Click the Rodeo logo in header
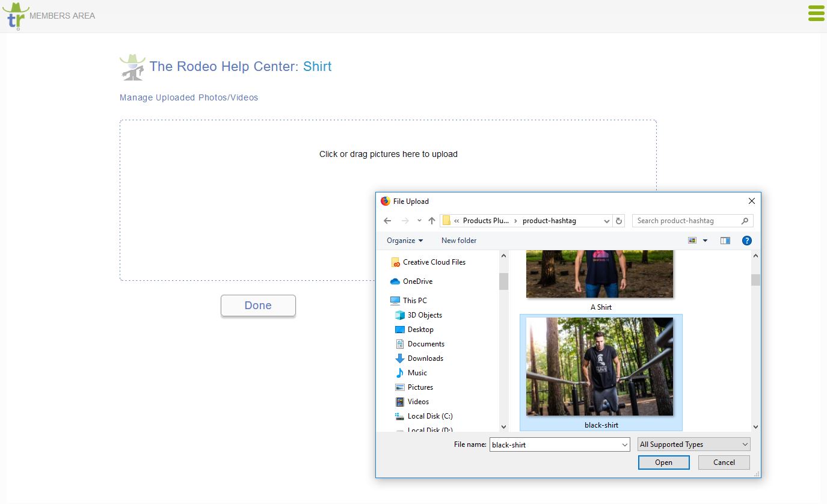Screen dimensions: 827x504 point(15,16)
